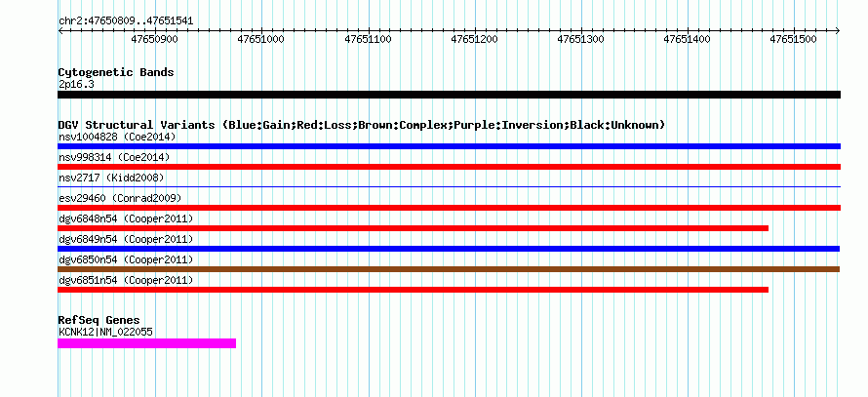Open the dgv6850n54 (Cooper2011) label
This screenshot has width=868, height=397.
tap(126, 259)
